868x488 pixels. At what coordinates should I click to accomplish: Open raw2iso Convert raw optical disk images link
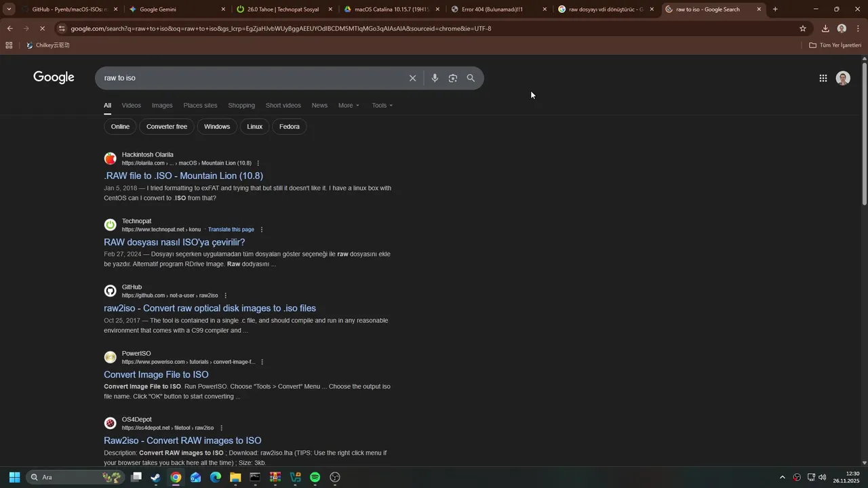210,308
